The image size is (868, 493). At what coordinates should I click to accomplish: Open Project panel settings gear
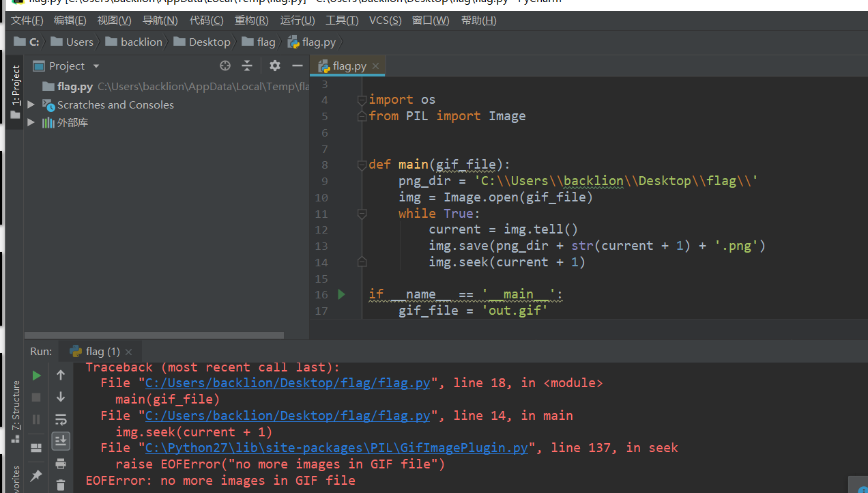tap(275, 66)
